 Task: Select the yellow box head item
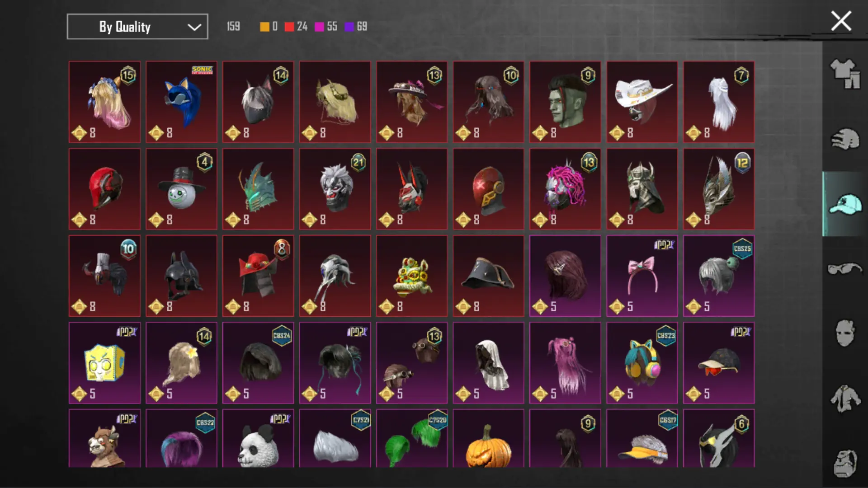[x=104, y=363]
